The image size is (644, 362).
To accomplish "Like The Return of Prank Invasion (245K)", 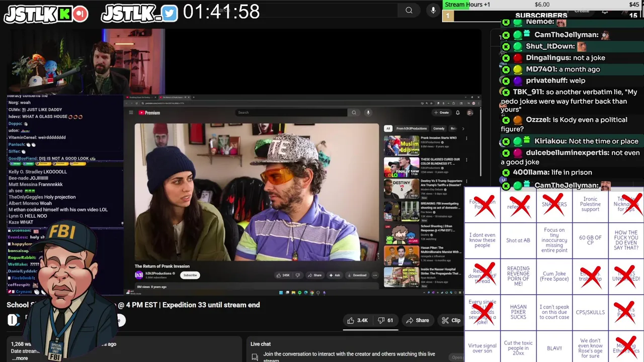I will pos(283,275).
